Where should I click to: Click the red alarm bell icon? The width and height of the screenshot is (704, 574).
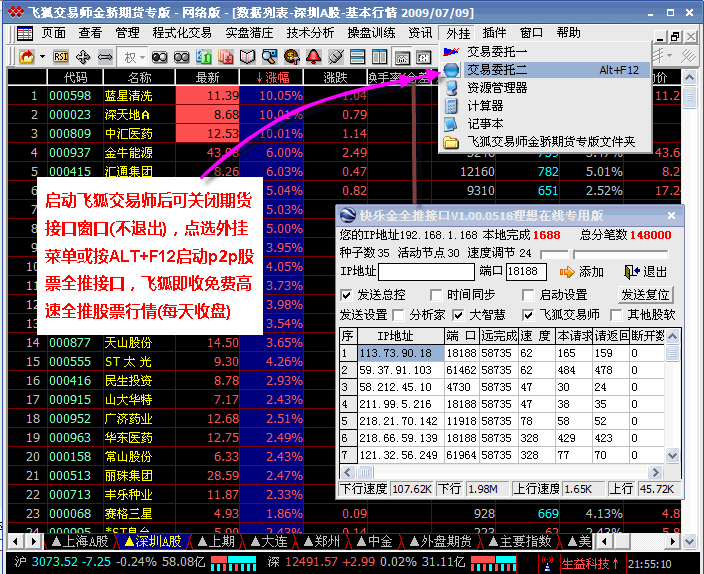(313, 57)
